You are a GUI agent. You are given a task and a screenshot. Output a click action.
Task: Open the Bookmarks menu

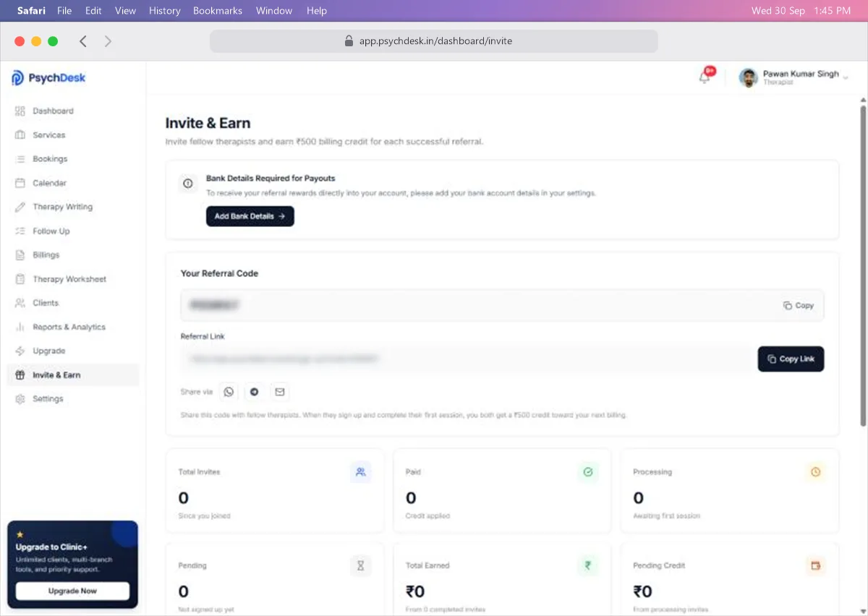click(x=218, y=11)
